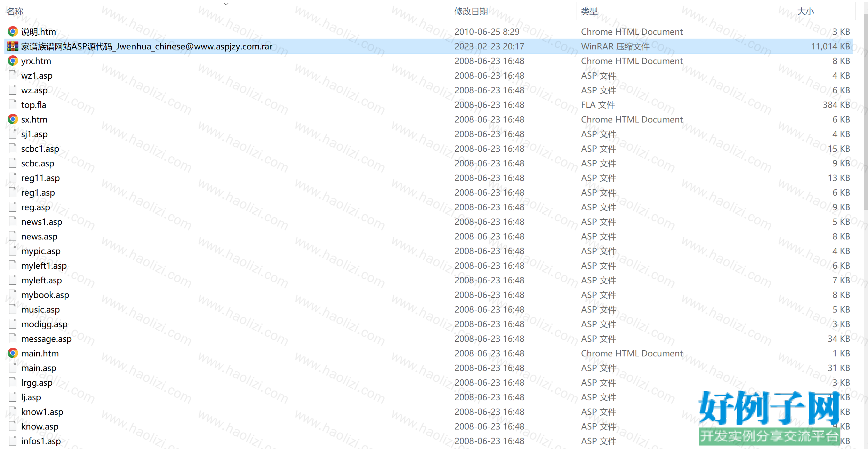Click the file name mybook.asp
This screenshot has width=868, height=449.
click(45, 295)
